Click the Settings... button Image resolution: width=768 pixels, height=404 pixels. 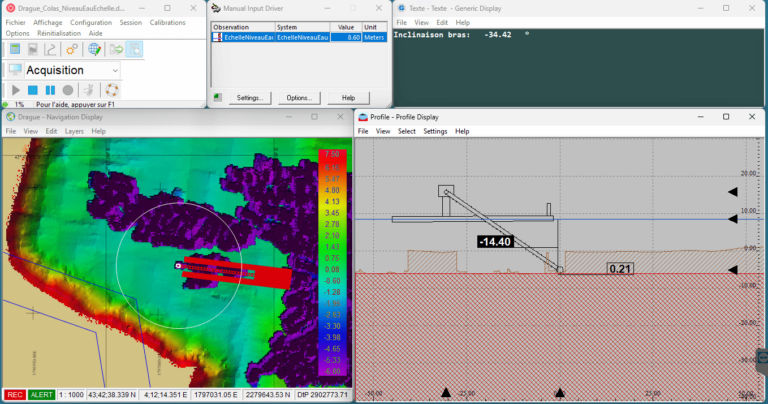(249, 98)
